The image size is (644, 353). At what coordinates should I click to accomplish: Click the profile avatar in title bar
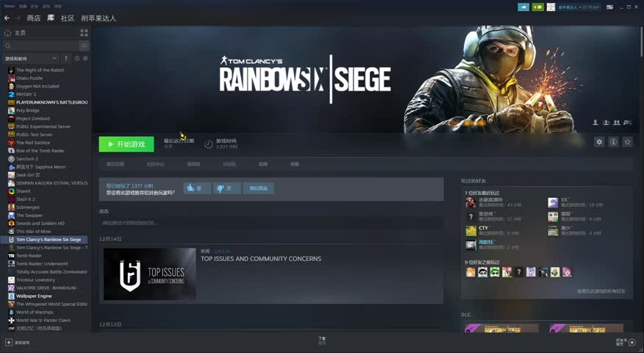(551, 7)
